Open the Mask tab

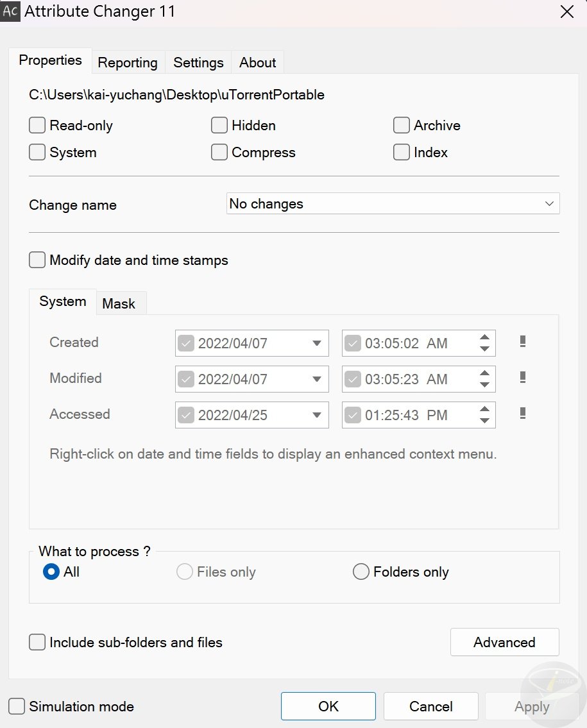tap(121, 303)
